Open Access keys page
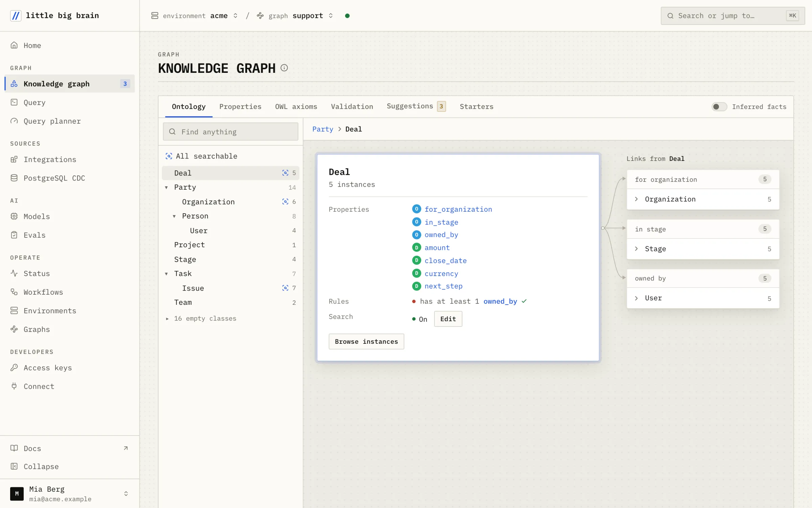 click(x=69, y=368)
